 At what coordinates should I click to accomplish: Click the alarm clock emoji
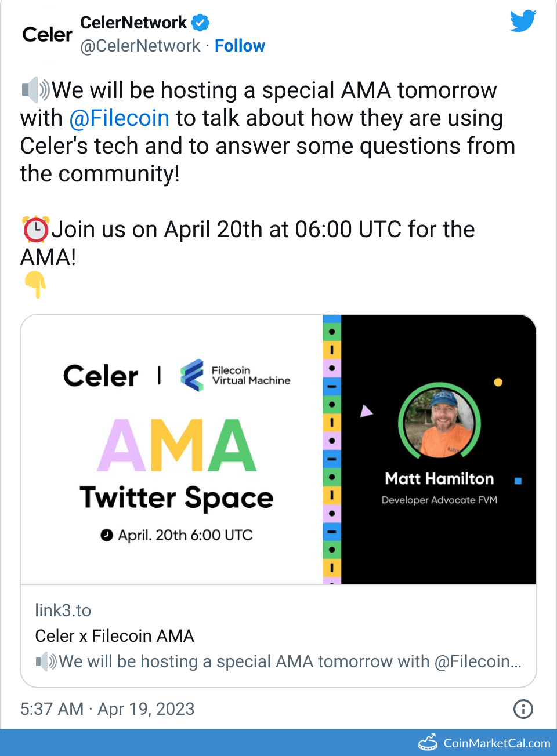tap(35, 230)
